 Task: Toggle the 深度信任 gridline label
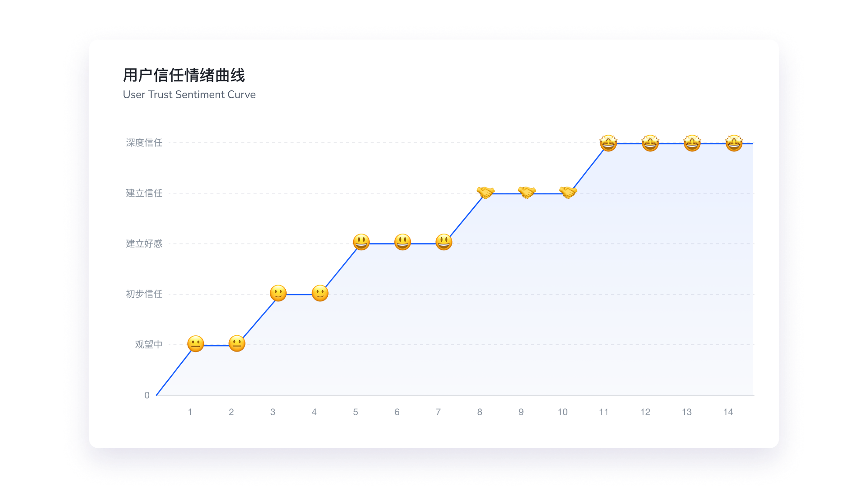click(x=144, y=143)
